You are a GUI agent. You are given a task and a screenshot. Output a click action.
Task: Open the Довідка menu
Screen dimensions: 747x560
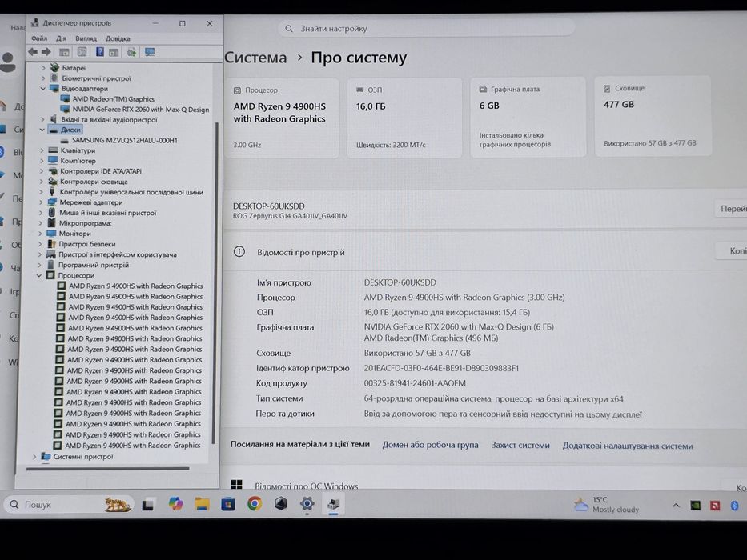[118, 38]
